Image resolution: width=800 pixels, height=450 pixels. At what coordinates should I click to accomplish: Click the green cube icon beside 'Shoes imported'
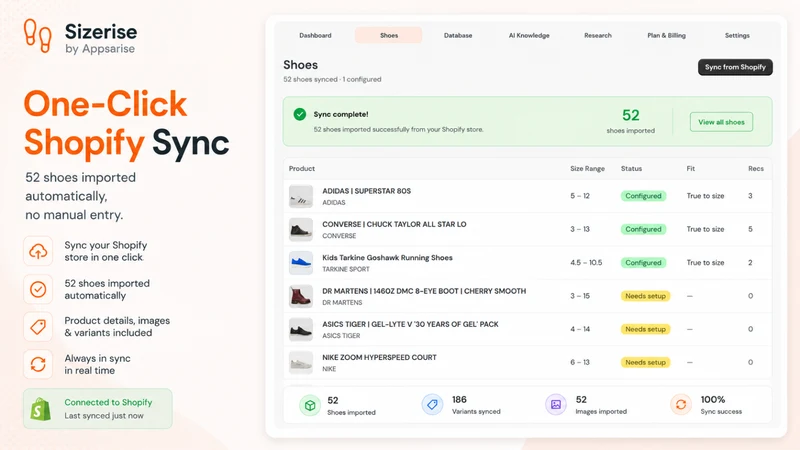(310, 406)
